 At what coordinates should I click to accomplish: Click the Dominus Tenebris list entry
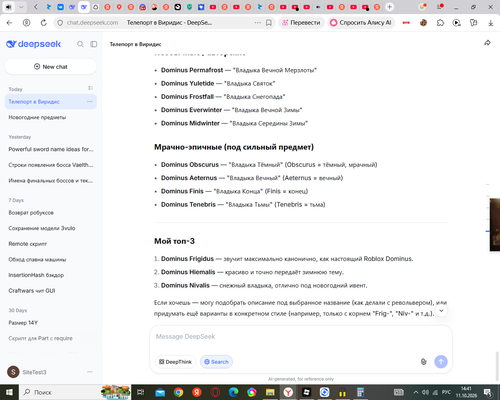243,204
